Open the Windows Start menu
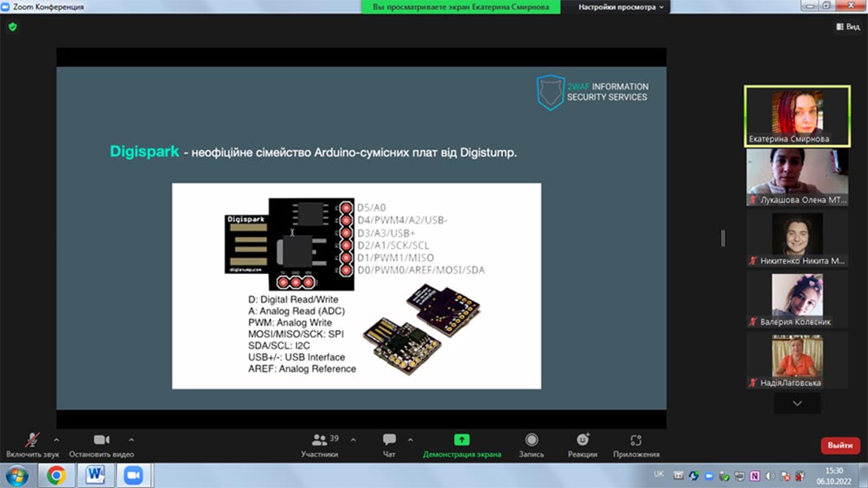 [x=17, y=475]
